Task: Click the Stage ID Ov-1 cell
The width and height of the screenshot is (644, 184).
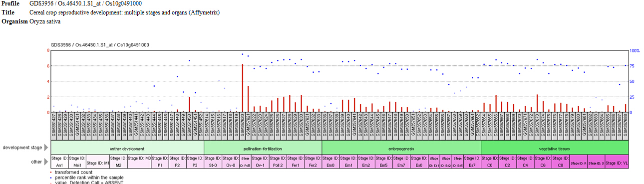Action: (260, 162)
